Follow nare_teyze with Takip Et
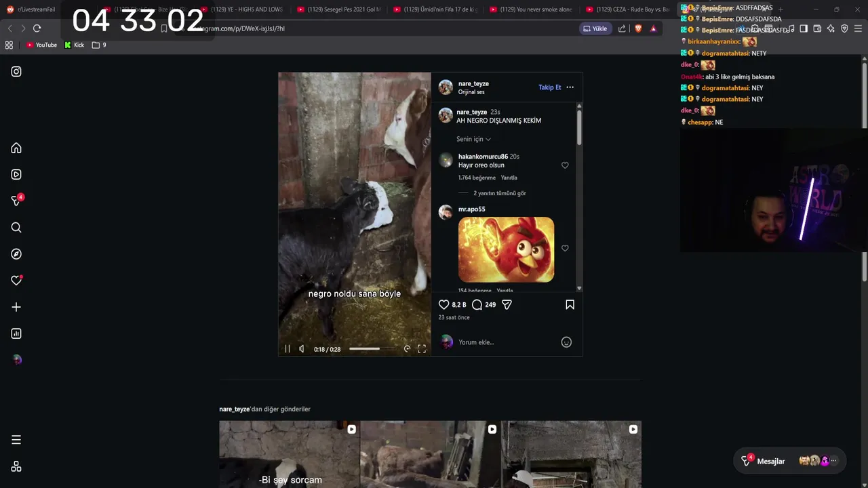The width and height of the screenshot is (868, 488). [550, 87]
